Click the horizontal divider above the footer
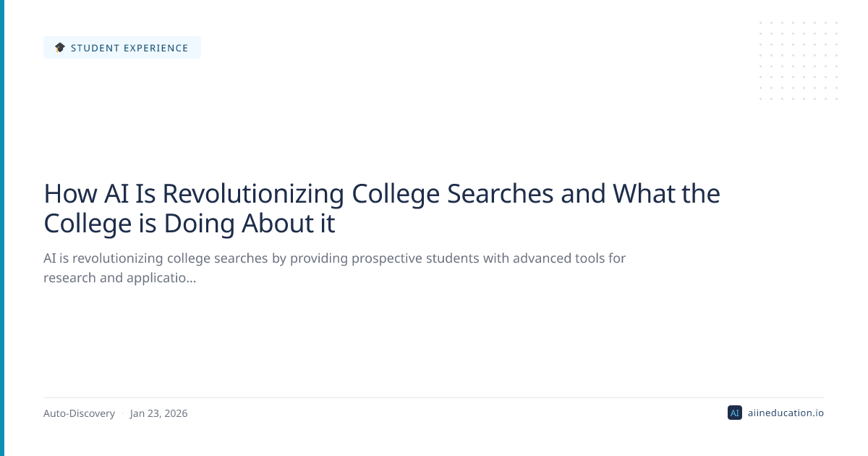The height and width of the screenshot is (456, 868). click(434, 397)
